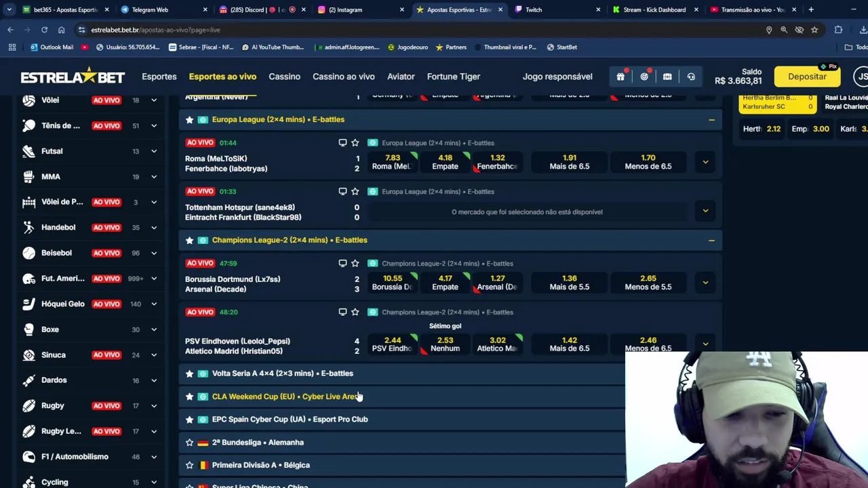Image resolution: width=868 pixels, height=488 pixels.
Task: Bet Arsenal at odds 1.27
Action: 498,283
